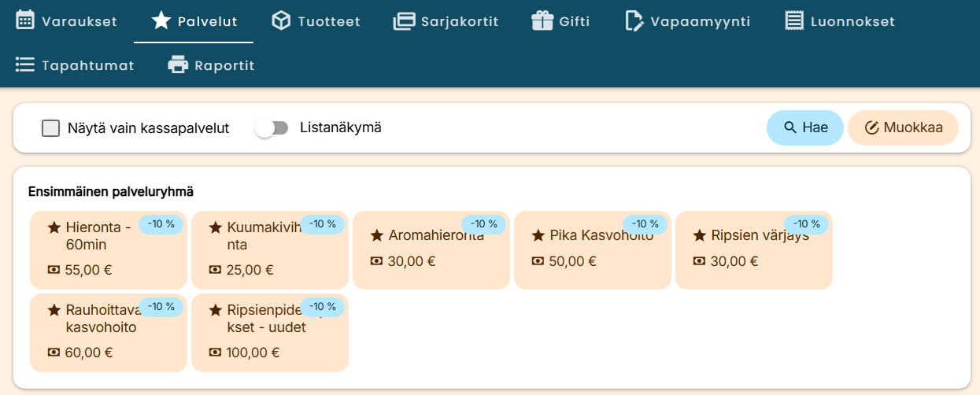The width and height of the screenshot is (980, 395).
Task: Select the Pika Kasvohoito service card
Action: (x=592, y=260)
